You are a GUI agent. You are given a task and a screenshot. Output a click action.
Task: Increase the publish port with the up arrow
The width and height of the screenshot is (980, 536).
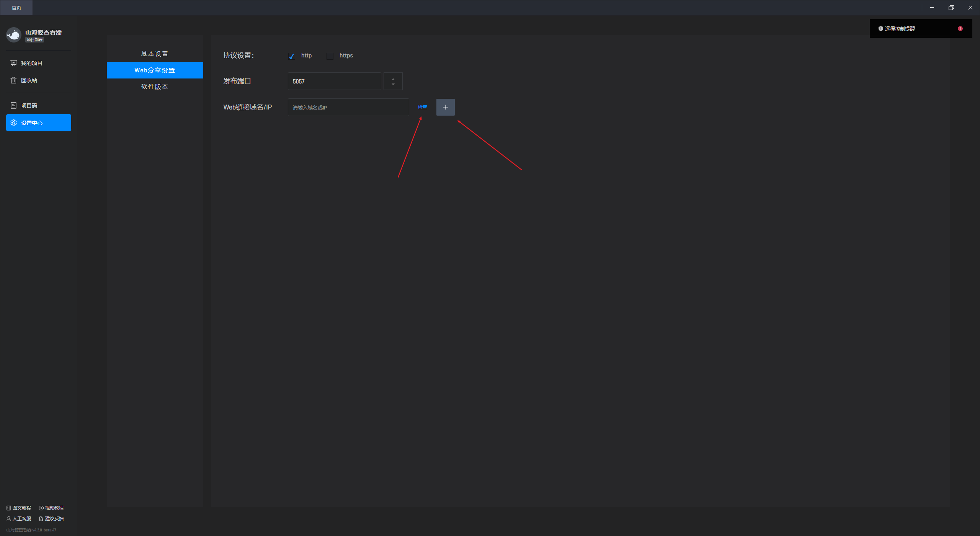[x=393, y=78]
